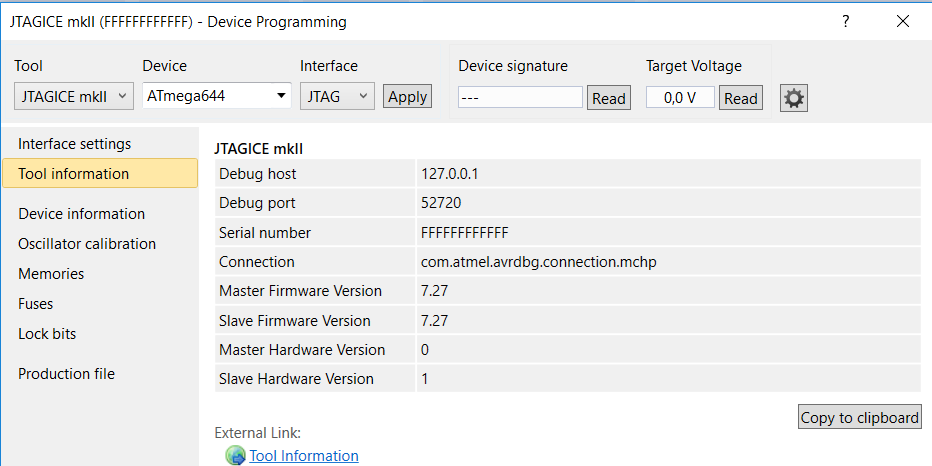Click the Apply button
Viewport: 932px width, 466px height.
tap(407, 97)
